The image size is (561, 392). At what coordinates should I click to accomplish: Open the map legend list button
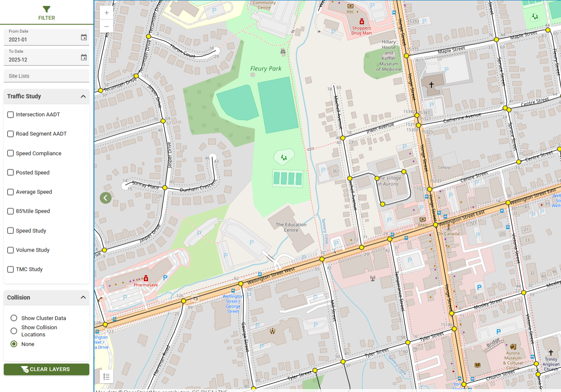tap(106, 377)
